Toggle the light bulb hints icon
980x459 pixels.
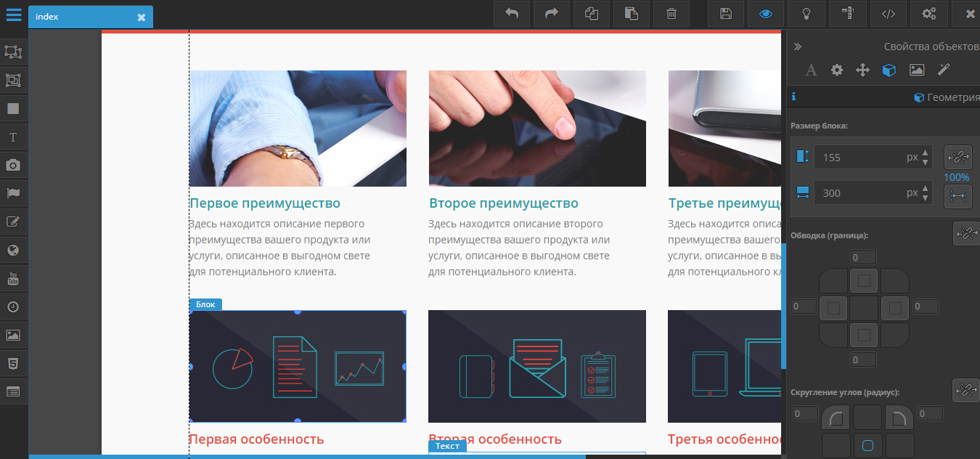pyautogui.click(x=806, y=14)
